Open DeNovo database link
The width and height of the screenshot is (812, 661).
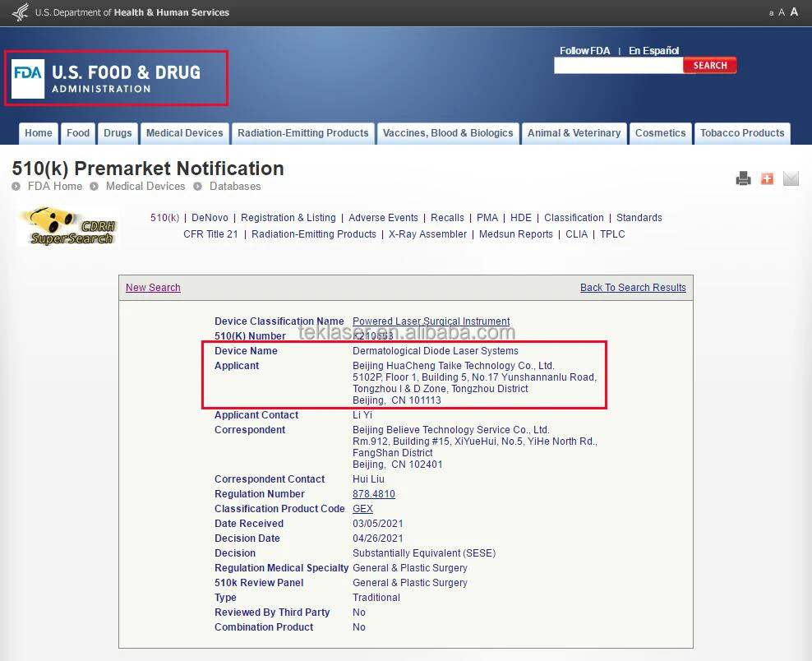(x=210, y=218)
